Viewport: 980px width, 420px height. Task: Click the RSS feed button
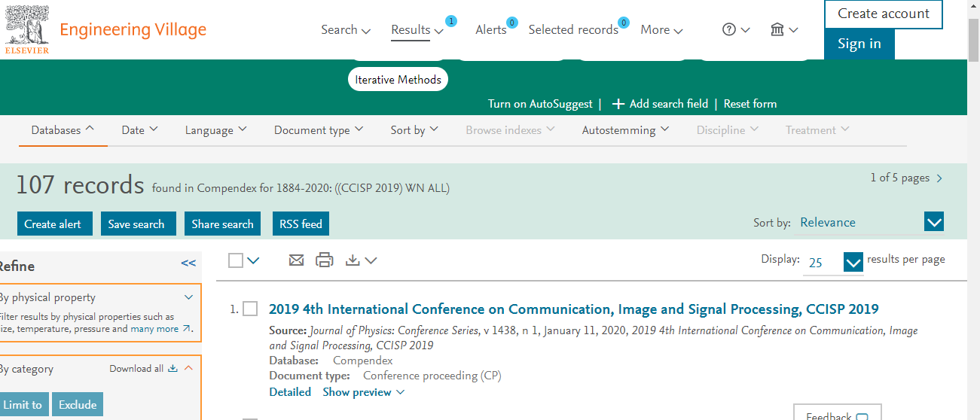coord(301,224)
